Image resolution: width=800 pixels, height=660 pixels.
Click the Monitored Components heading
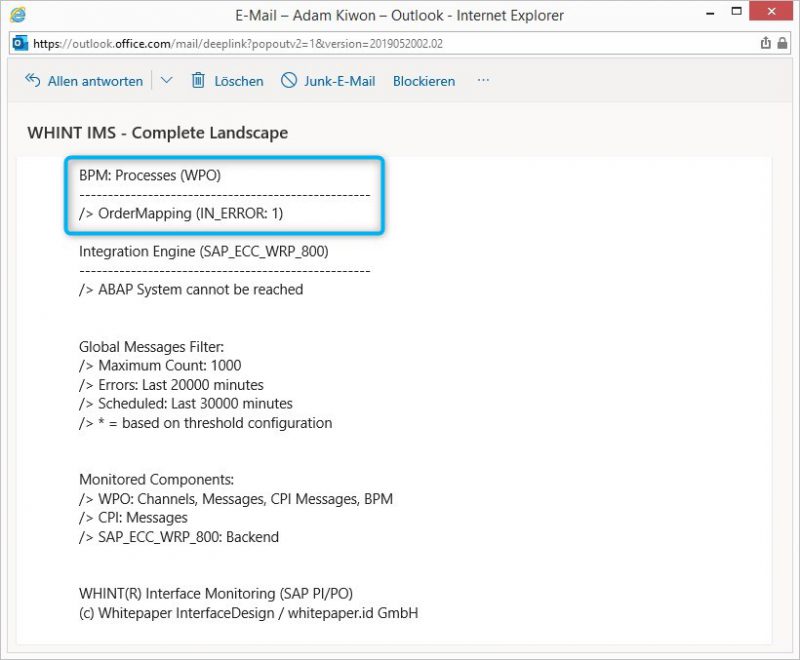(x=157, y=480)
